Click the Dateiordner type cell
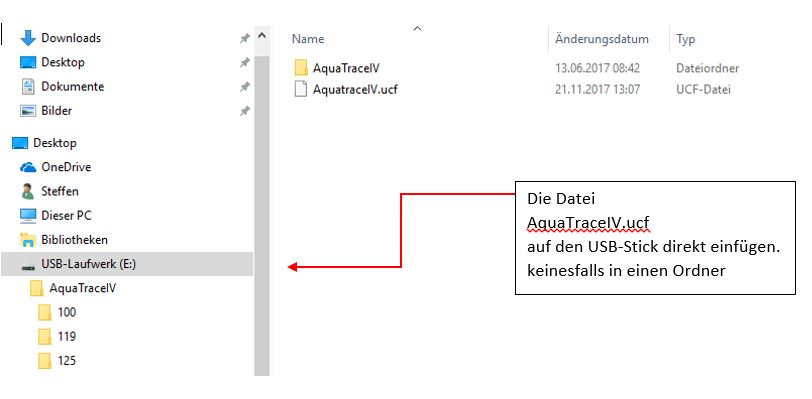Image resolution: width=812 pixels, height=399 pixels. (x=707, y=68)
